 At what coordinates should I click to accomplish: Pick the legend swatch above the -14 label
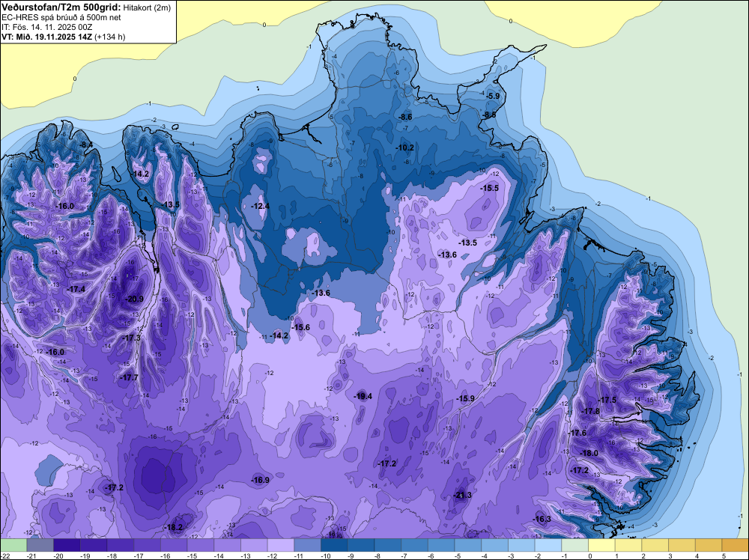pyautogui.click(x=228, y=545)
